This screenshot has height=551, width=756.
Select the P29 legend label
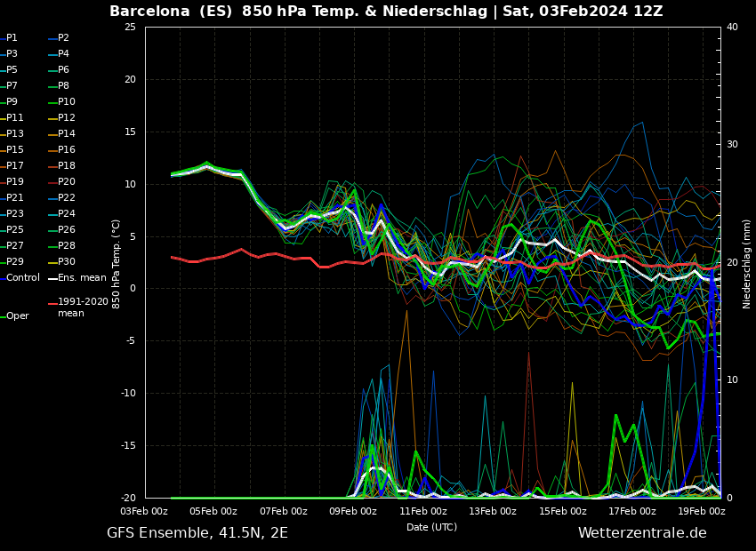pyautogui.click(x=15, y=261)
